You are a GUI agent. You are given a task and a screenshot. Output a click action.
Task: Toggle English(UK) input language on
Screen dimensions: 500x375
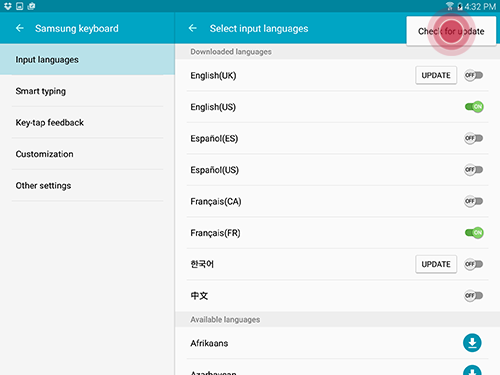pyautogui.click(x=474, y=75)
